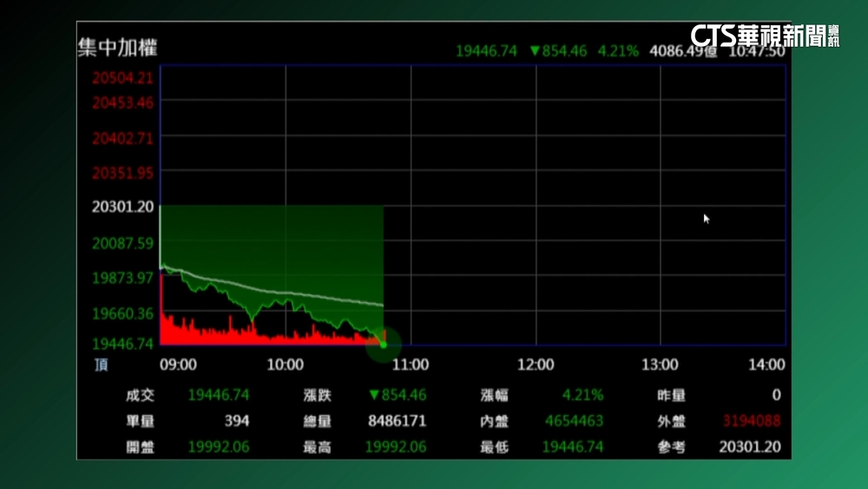Select the 頂 label below the chart
Viewport: 868px width, 489px height.
click(x=102, y=365)
